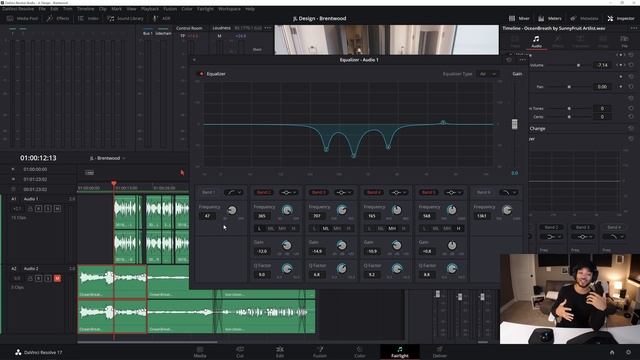Arm record on Audio 1 track
The width and height of the screenshot is (640, 360).
pyautogui.click(x=38, y=209)
